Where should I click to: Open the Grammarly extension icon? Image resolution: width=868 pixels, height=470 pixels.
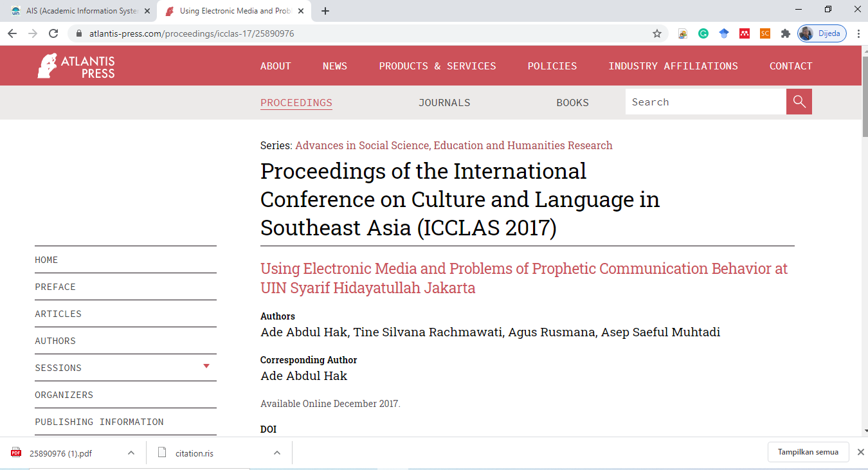click(703, 33)
